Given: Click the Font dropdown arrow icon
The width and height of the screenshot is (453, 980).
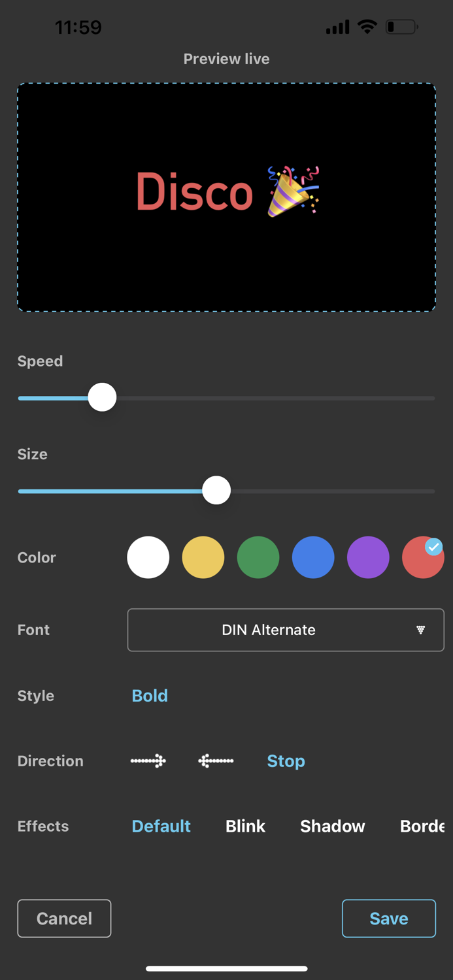Looking at the screenshot, I should point(420,630).
